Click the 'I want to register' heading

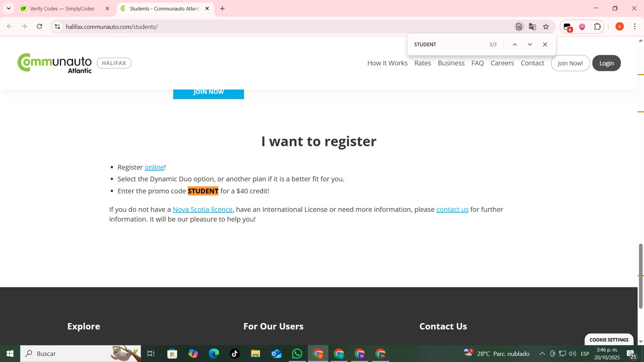coord(319,141)
